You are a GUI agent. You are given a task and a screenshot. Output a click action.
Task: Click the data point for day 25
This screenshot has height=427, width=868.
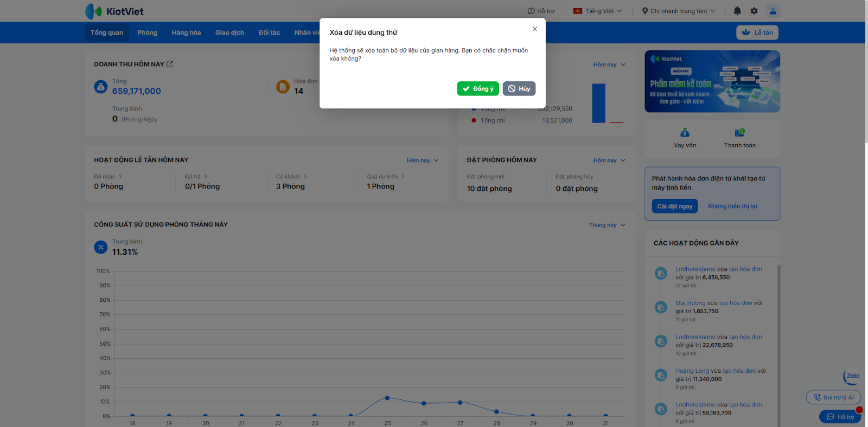(x=387, y=398)
